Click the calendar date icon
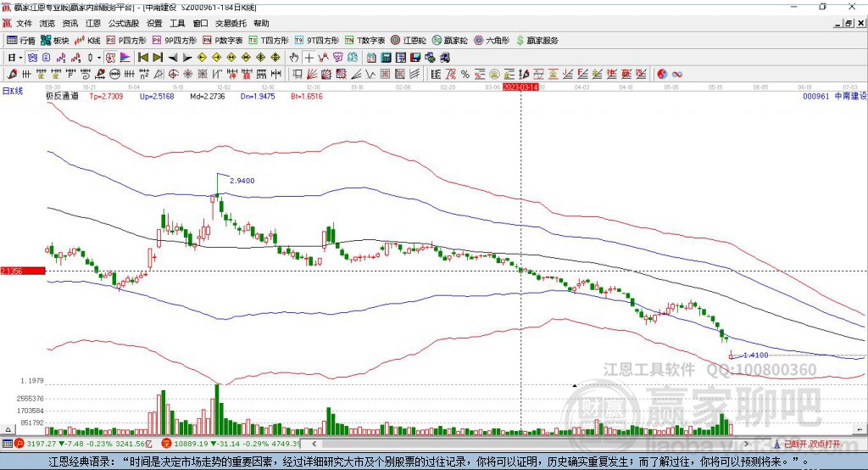 tap(371, 58)
